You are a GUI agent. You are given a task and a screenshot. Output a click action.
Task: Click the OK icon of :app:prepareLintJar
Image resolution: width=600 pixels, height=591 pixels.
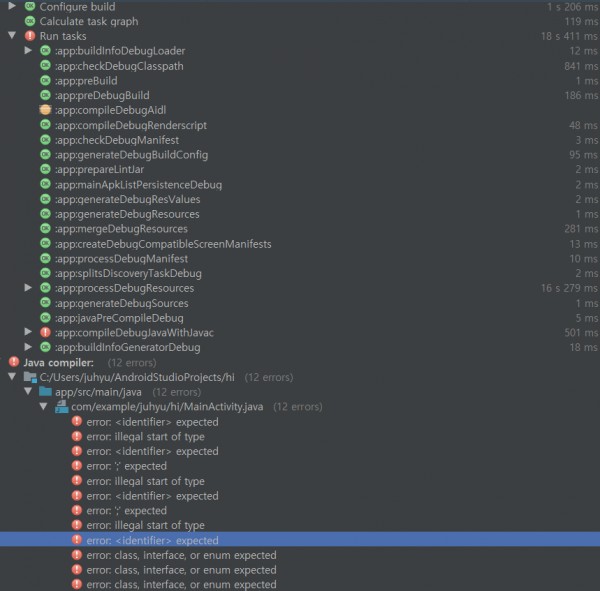(46, 169)
